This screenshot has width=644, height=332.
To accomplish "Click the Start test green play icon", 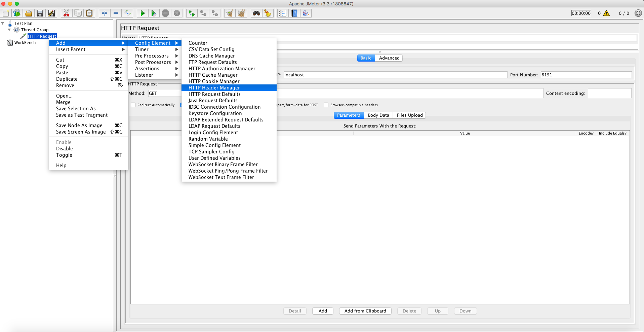I will [x=143, y=13].
